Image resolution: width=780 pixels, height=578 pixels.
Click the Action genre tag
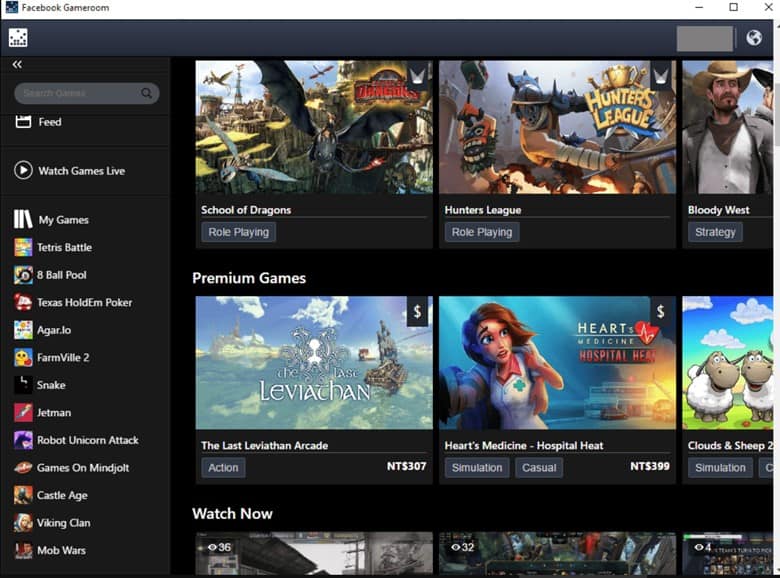223,468
